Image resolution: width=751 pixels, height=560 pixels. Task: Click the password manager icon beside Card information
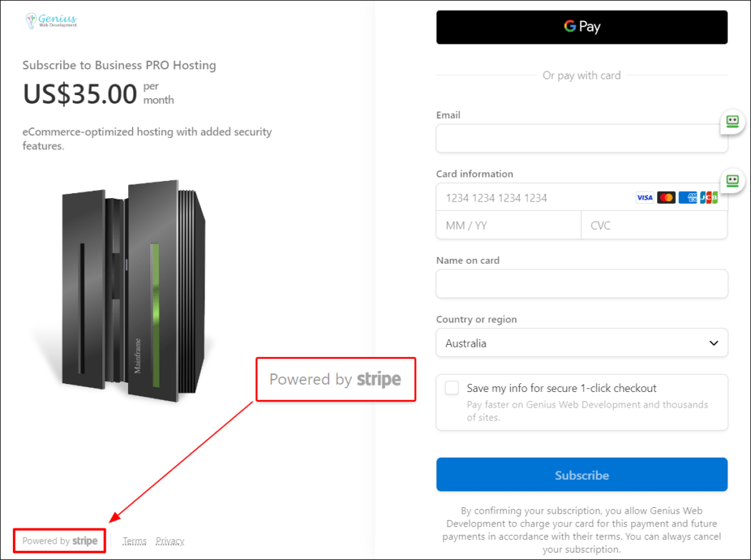tap(732, 181)
